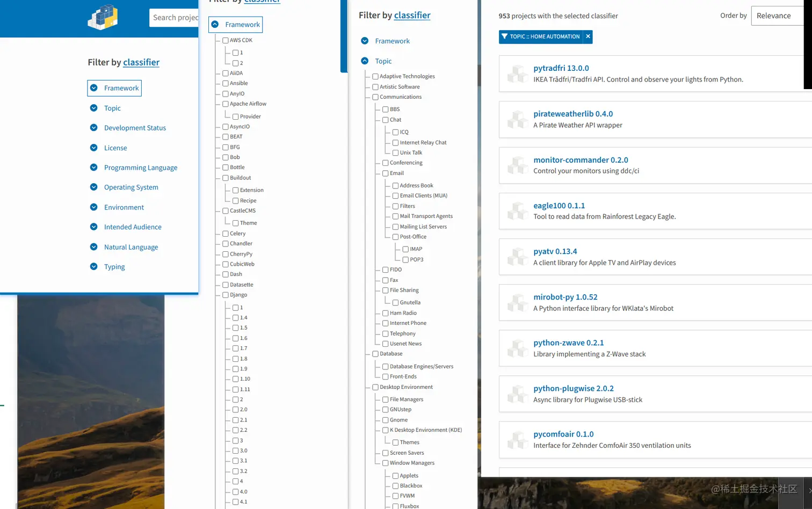Check the CastleCMS Theme checkbox
The width and height of the screenshot is (812, 509).
click(236, 223)
